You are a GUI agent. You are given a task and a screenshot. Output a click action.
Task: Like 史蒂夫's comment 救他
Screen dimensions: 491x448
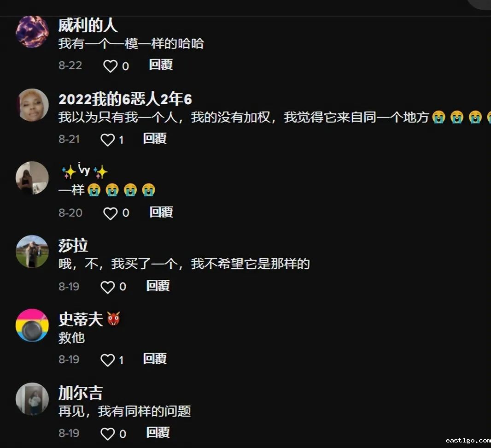point(107,360)
